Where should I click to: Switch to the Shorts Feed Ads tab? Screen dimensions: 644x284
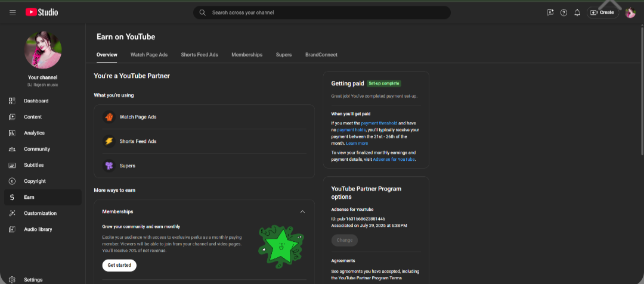(x=199, y=55)
